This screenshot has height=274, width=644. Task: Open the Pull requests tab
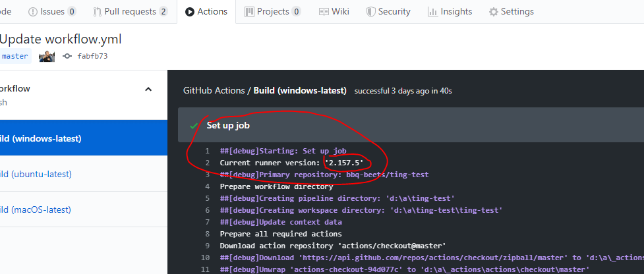pos(131,11)
